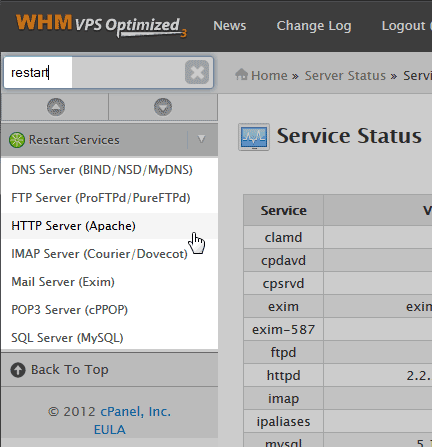This screenshot has width=432, height=447.
Task: Click the scroll-down arrow button in sidebar
Action: [x=163, y=107]
